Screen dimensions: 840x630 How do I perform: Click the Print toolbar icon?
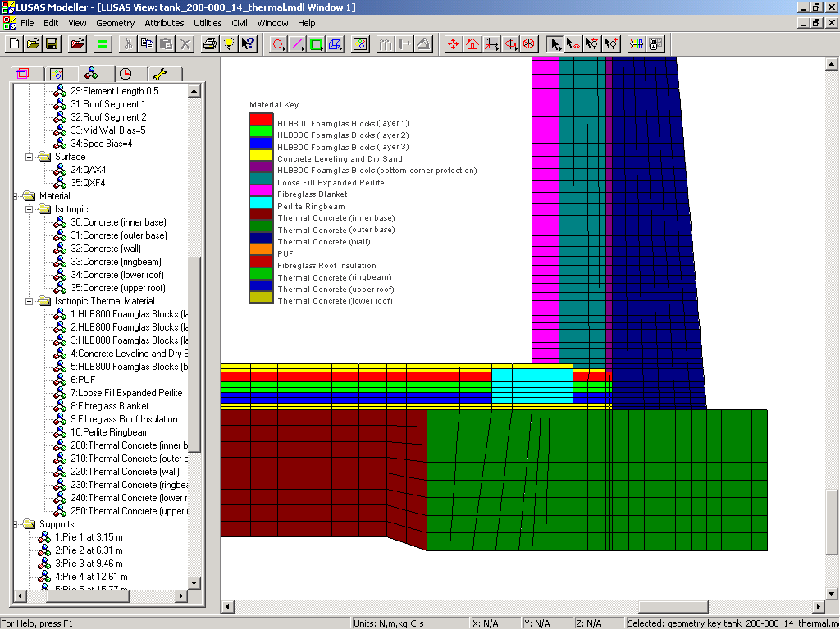point(210,43)
